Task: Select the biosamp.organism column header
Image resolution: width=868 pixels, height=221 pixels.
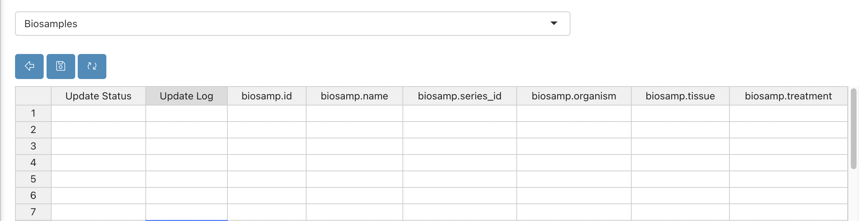Action: coord(574,96)
